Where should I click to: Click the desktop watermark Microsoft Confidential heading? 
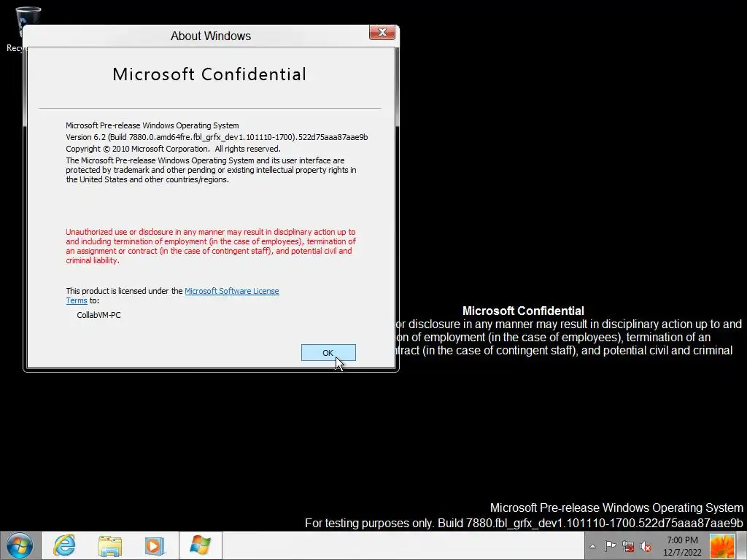click(523, 311)
